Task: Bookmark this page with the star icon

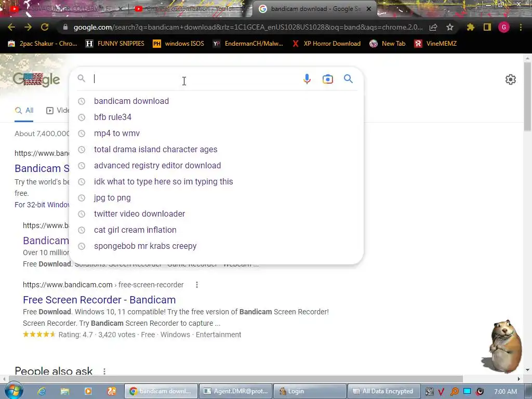Action: point(450,27)
